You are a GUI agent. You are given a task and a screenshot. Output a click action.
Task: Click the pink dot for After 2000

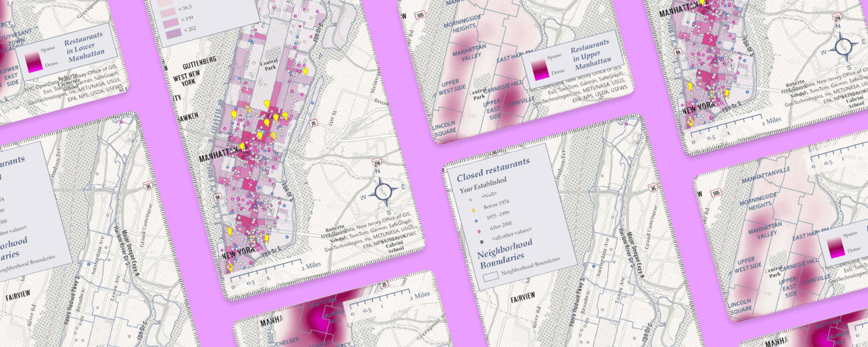(x=479, y=231)
